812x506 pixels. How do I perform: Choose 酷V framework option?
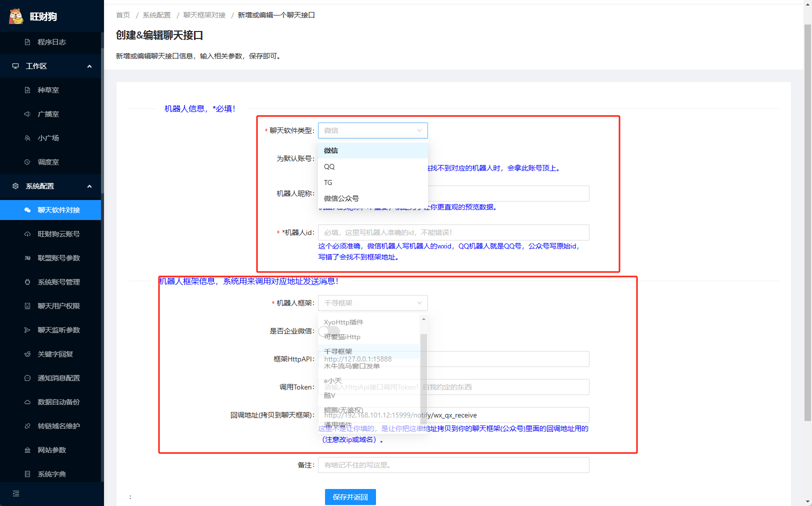(x=369, y=395)
